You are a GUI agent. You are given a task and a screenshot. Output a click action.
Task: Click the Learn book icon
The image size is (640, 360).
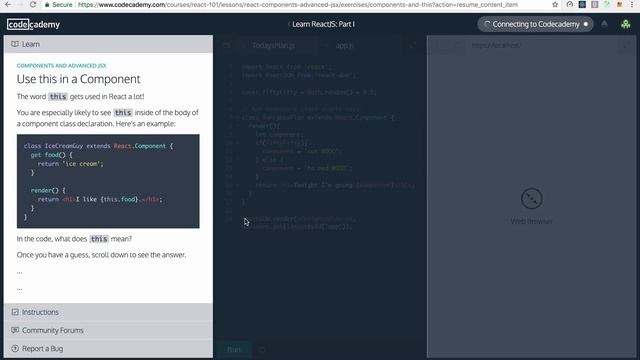point(15,44)
